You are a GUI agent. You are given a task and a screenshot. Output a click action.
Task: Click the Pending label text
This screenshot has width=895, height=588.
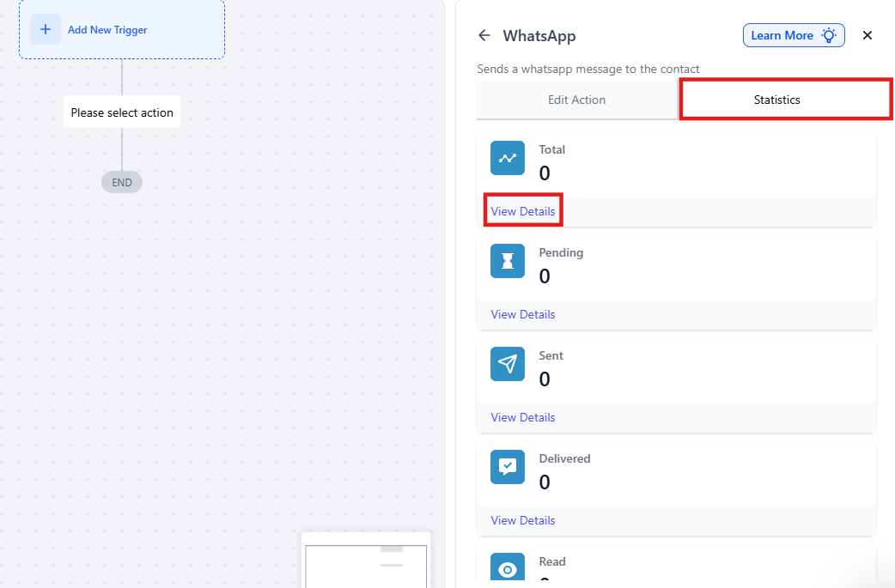561,252
